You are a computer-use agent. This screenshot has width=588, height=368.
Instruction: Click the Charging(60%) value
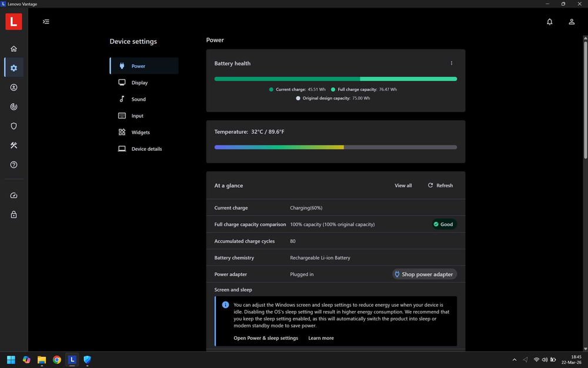[306, 208]
